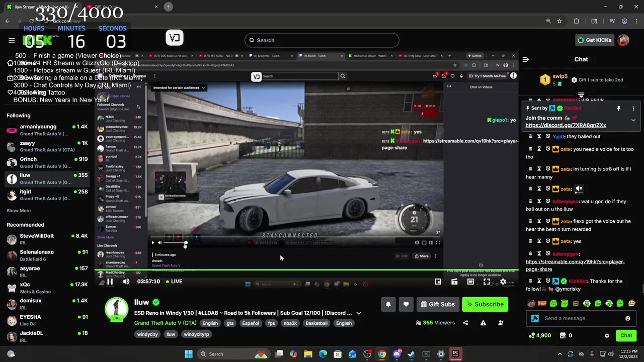Open pinned message three-dot options
The width and height of the screenshot is (644, 362).
click(633, 108)
